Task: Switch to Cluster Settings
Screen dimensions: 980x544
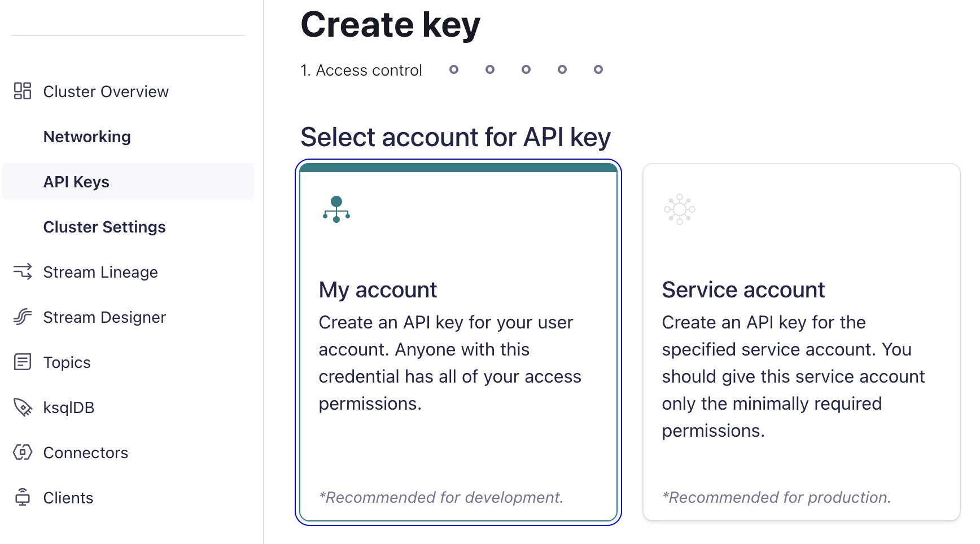Action: [x=104, y=227]
